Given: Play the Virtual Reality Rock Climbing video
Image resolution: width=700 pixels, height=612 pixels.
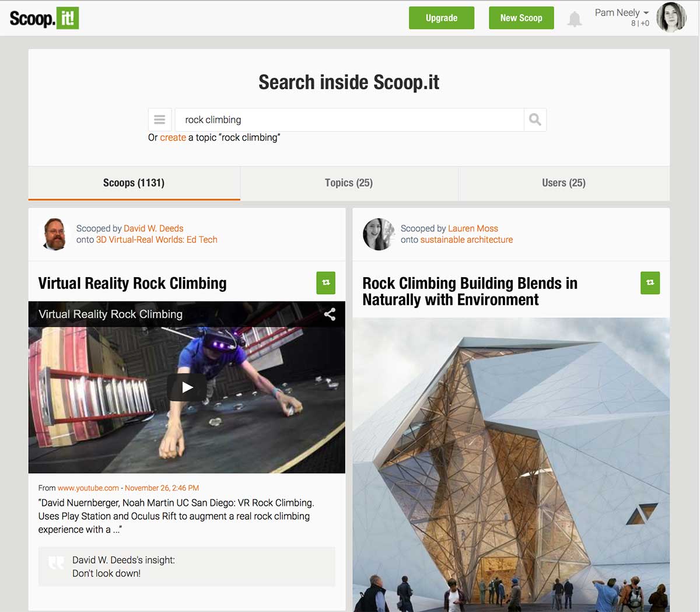Looking at the screenshot, I should [x=187, y=387].
